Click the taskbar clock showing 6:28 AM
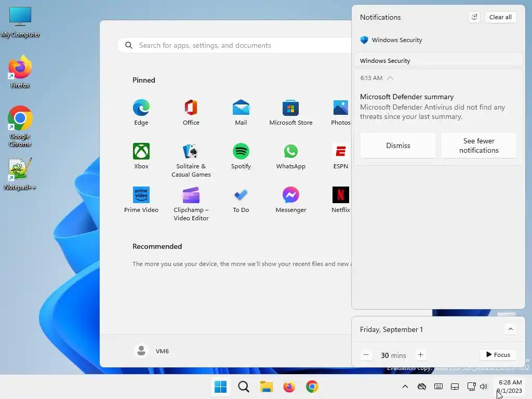The height and width of the screenshot is (399, 532). [x=510, y=387]
